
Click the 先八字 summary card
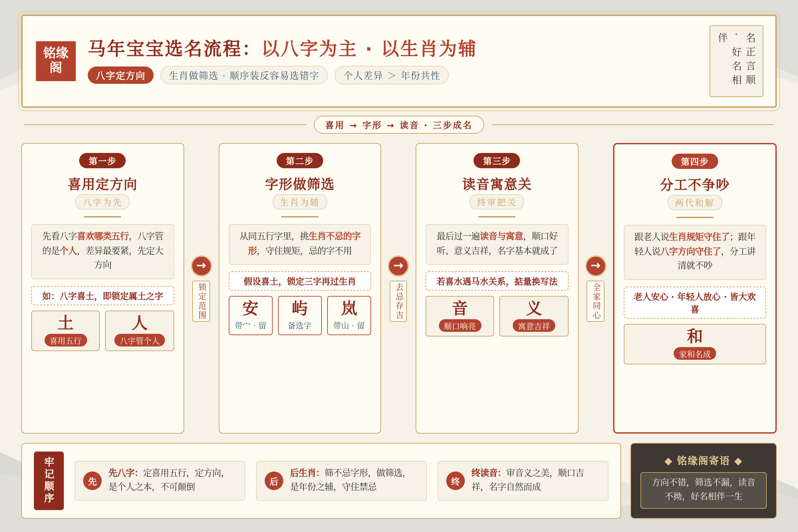[160, 480]
